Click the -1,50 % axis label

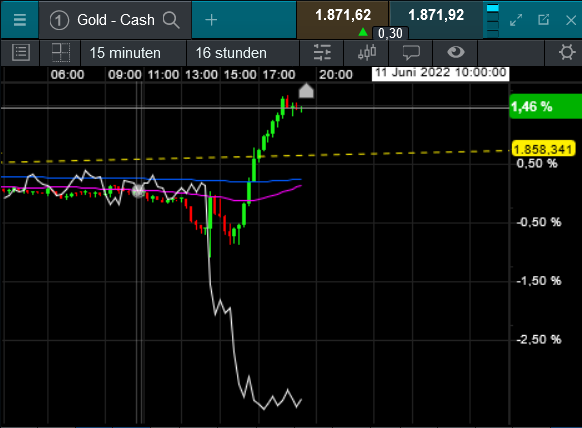click(539, 281)
